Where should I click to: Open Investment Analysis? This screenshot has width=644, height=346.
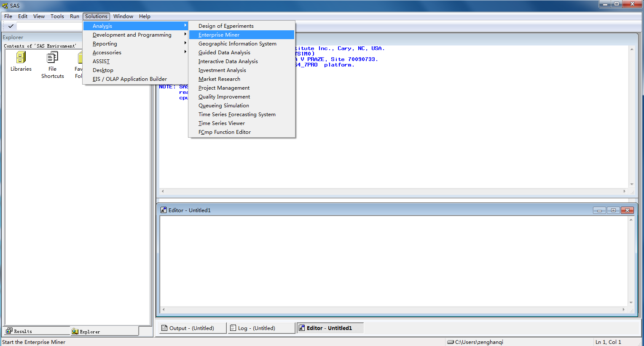(x=242, y=70)
